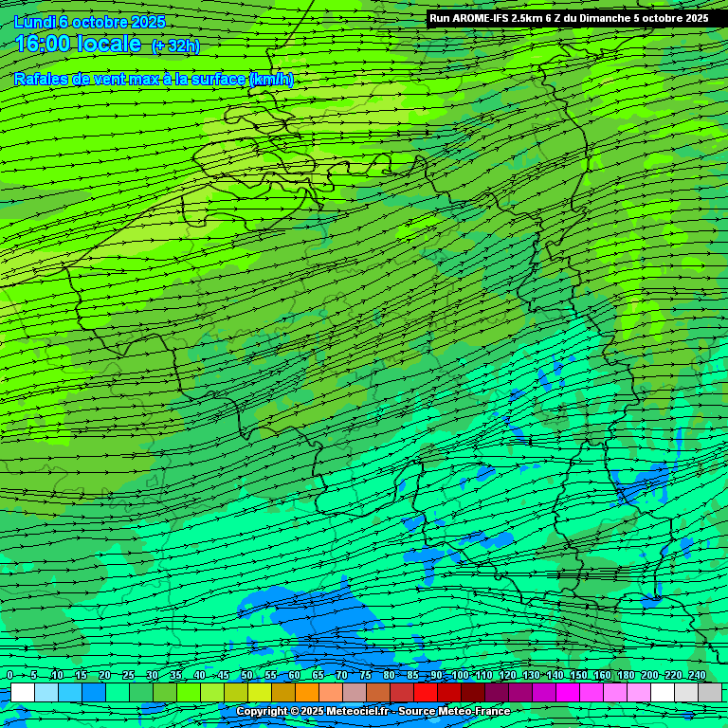Click the legend number 100 label
This screenshot has height=728, width=728.
pyautogui.click(x=460, y=675)
